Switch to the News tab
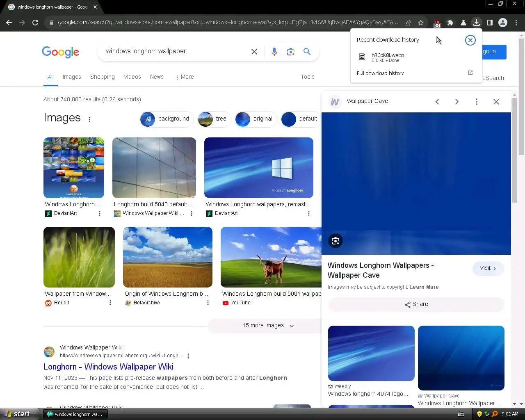The width and height of the screenshot is (525, 420). (x=157, y=77)
